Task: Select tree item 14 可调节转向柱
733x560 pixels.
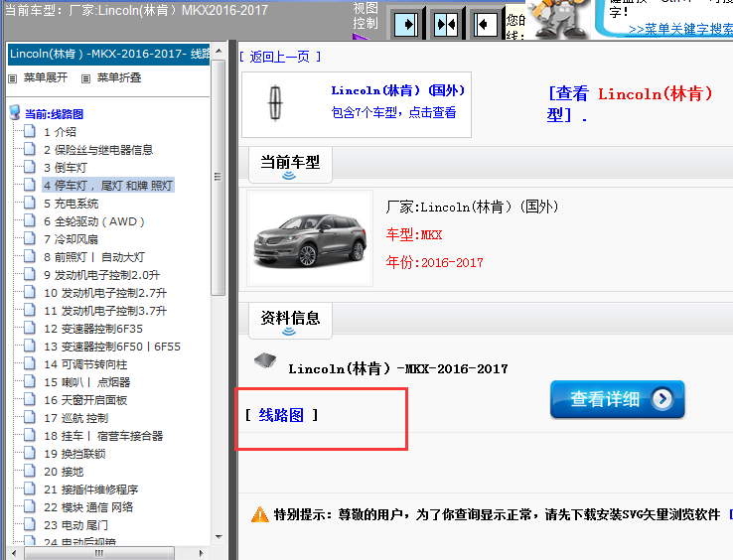Action: (x=85, y=364)
